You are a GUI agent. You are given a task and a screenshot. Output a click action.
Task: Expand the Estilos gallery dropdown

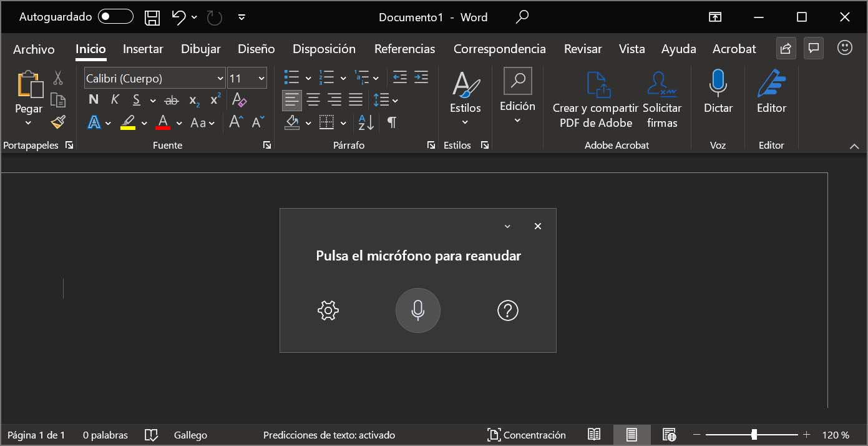click(466, 122)
